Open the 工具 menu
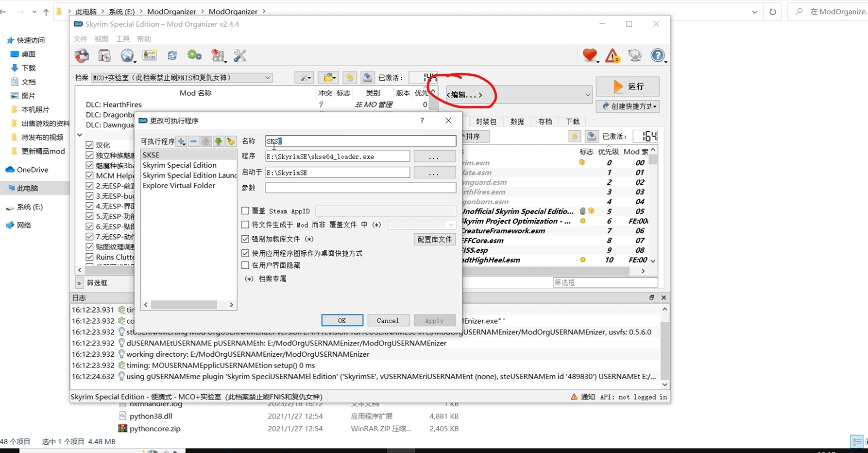Image resolution: width=868 pixels, height=453 pixels. pyautogui.click(x=122, y=39)
